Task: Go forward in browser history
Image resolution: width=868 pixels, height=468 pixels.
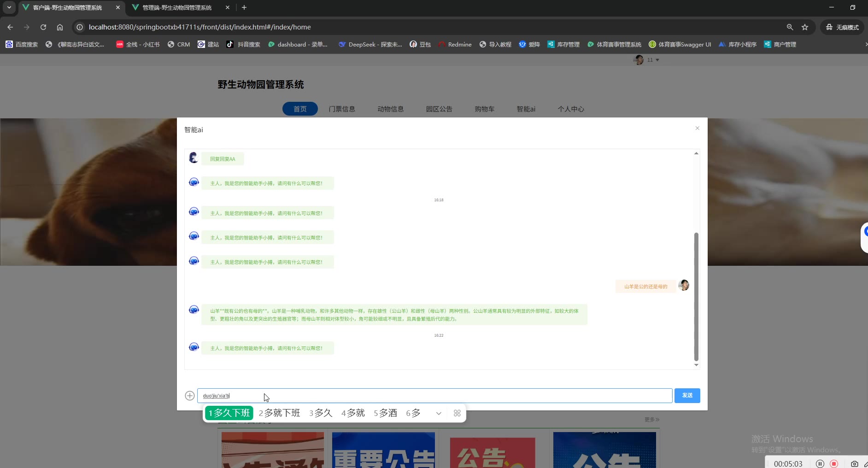Action: pyautogui.click(x=27, y=27)
